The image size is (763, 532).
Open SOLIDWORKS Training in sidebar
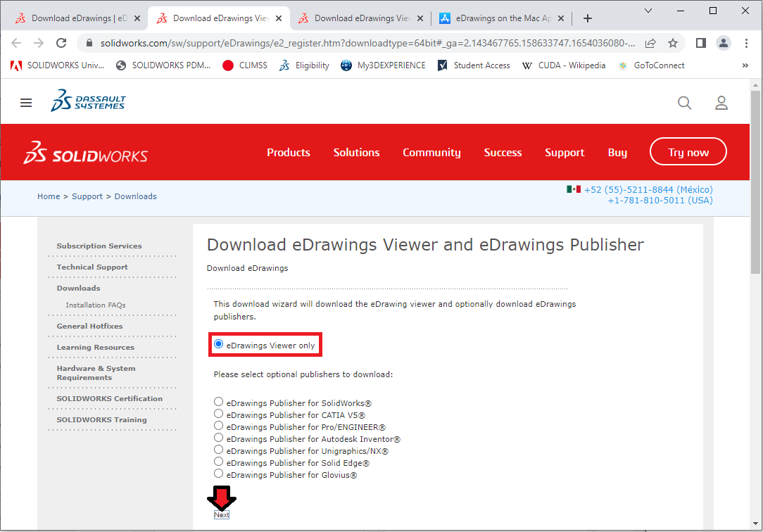101,419
